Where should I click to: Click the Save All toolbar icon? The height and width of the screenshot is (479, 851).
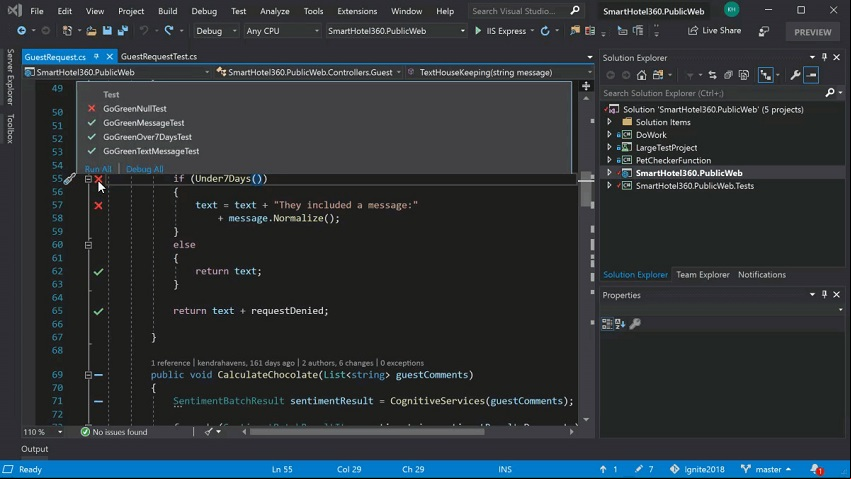click(123, 31)
